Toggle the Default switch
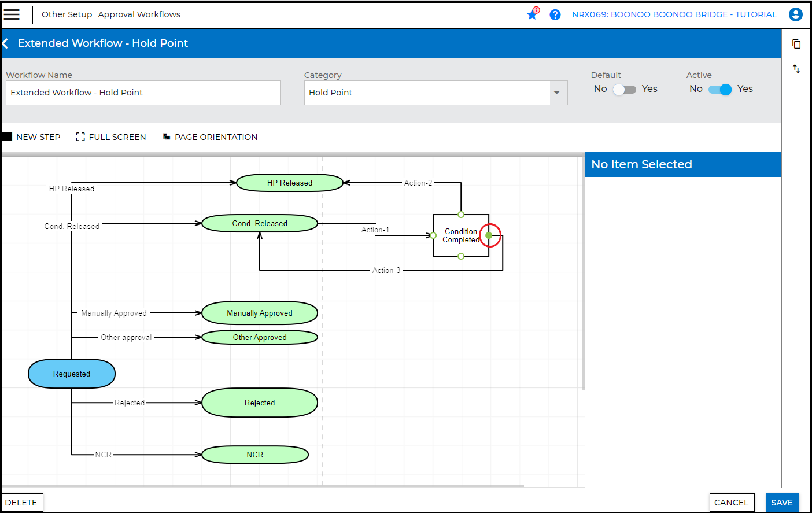 [625, 89]
